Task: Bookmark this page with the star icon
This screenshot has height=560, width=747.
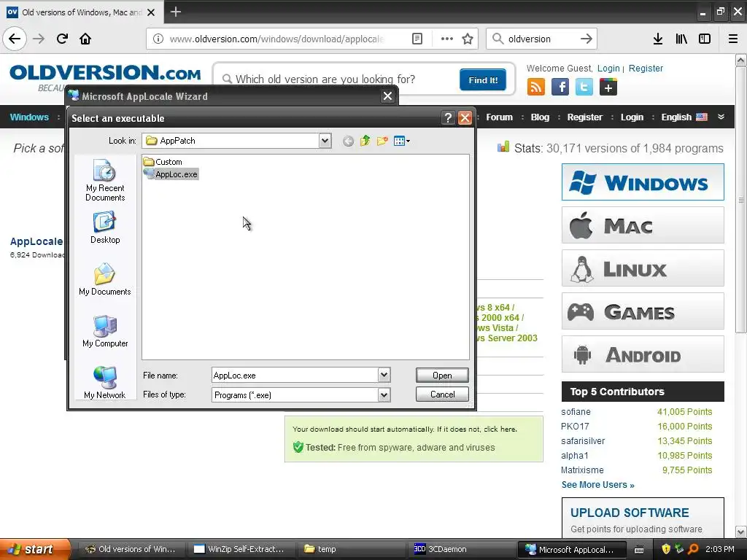Action: (x=468, y=39)
